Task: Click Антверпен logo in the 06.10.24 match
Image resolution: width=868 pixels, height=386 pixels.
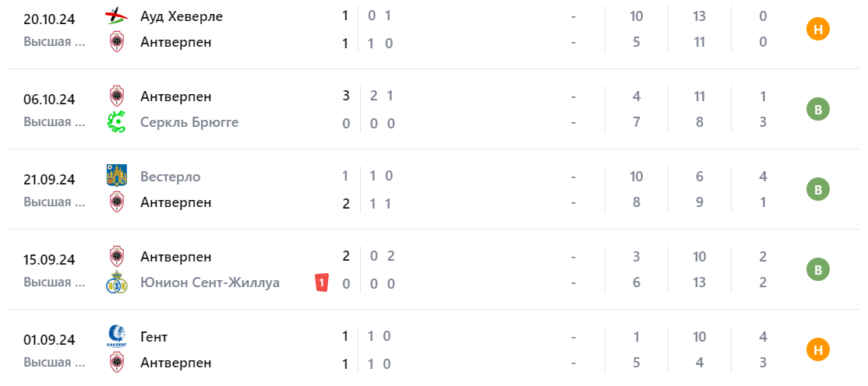Action: click(116, 96)
